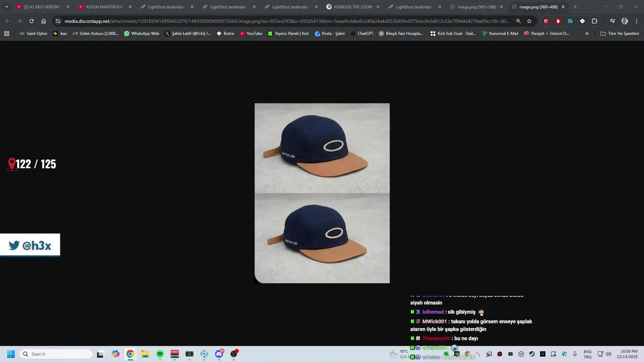Open the Chrome profile avatar
The height and width of the screenshot is (362, 644).
pos(624,21)
